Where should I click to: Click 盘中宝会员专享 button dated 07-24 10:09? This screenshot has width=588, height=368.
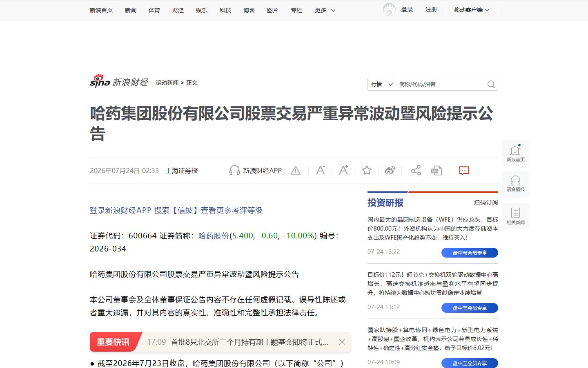coord(470,363)
